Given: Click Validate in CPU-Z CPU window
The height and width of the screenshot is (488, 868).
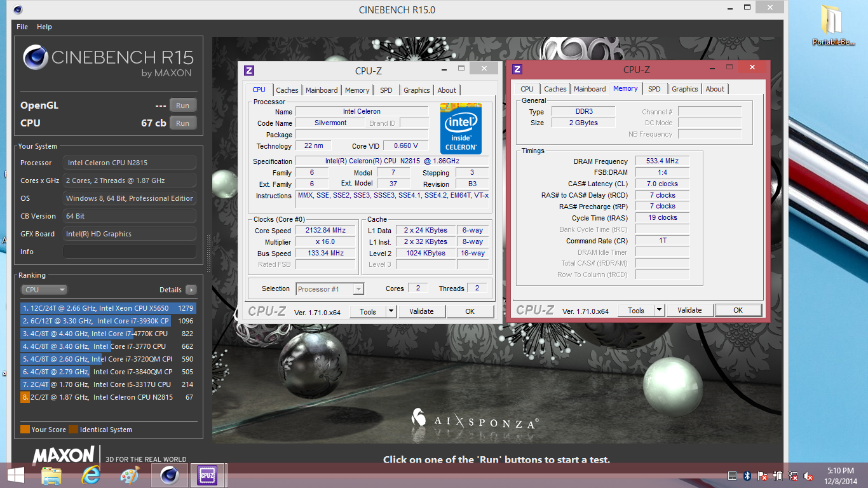Looking at the screenshot, I should 421,311.
